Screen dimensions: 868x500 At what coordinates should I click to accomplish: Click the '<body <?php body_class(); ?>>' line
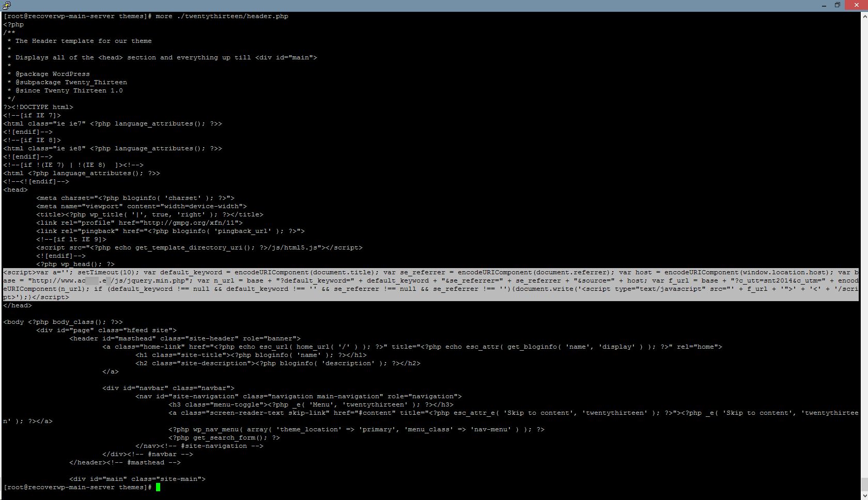[63, 322]
